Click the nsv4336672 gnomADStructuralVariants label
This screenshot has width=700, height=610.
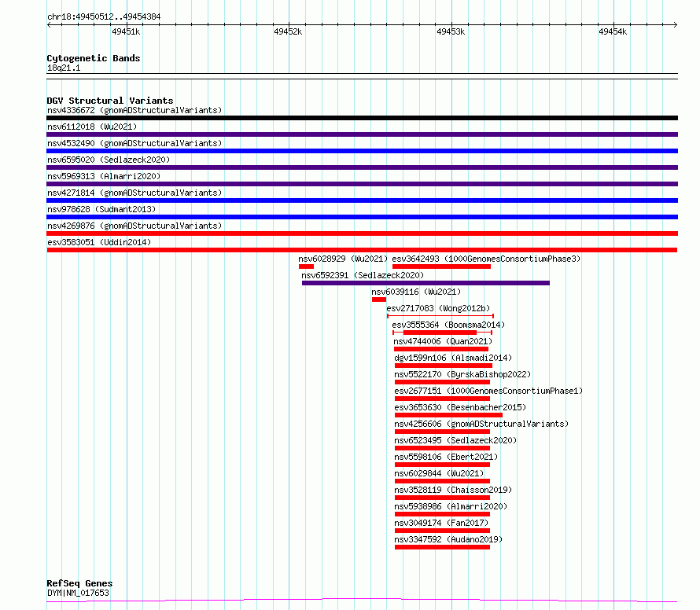134,110
